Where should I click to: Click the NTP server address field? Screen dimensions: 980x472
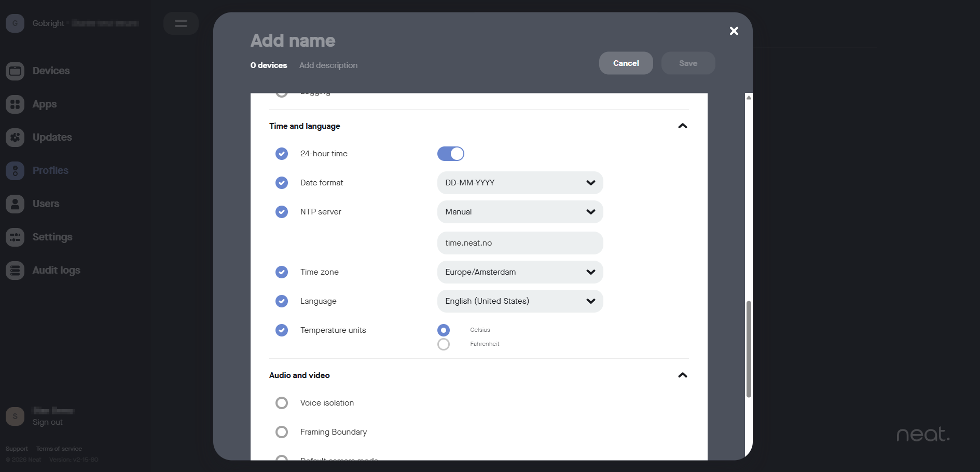[x=520, y=243]
